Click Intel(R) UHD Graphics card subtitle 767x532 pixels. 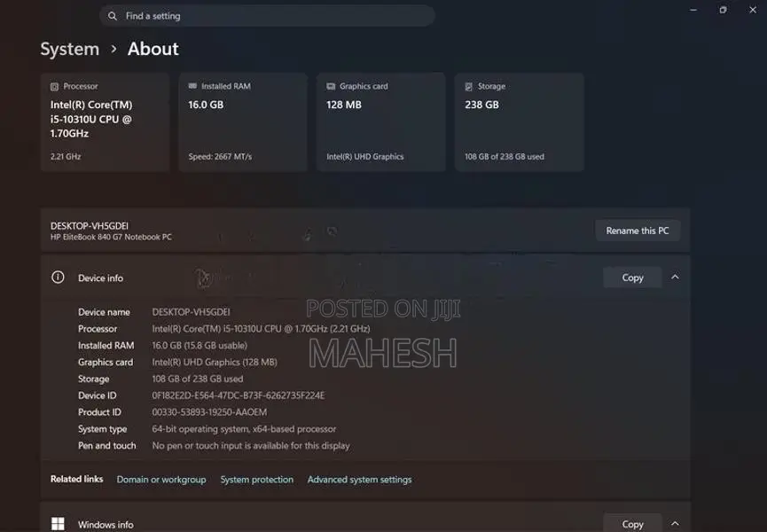pos(365,156)
